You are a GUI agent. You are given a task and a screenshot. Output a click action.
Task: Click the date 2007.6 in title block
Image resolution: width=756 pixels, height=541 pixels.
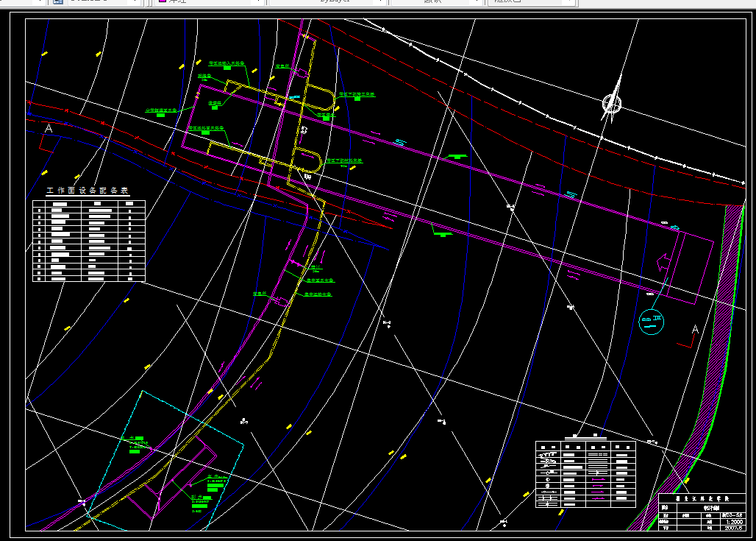click(733, 528)
